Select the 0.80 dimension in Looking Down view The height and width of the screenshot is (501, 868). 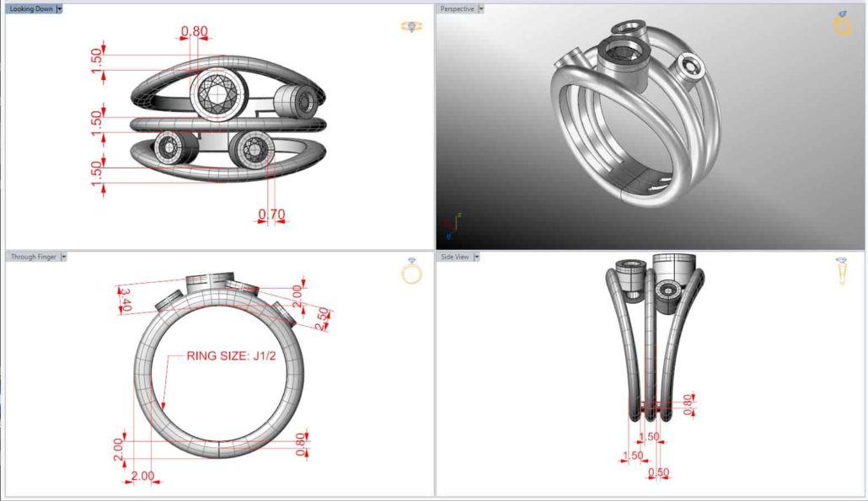tap(195, 32)
